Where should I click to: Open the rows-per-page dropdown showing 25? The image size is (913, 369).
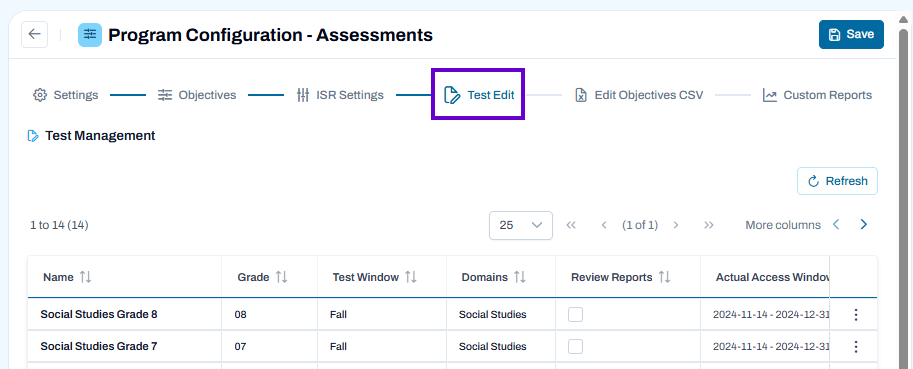(521, 225)
